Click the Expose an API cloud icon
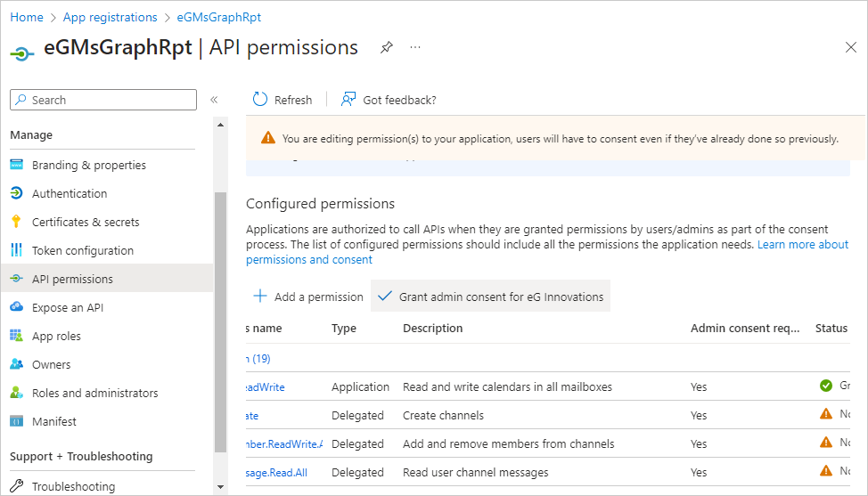 (x=17, y=307)
